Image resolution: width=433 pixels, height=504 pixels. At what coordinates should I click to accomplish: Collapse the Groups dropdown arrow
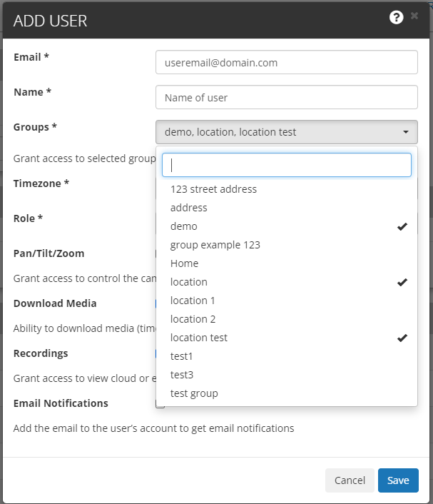tap(405, 132)
